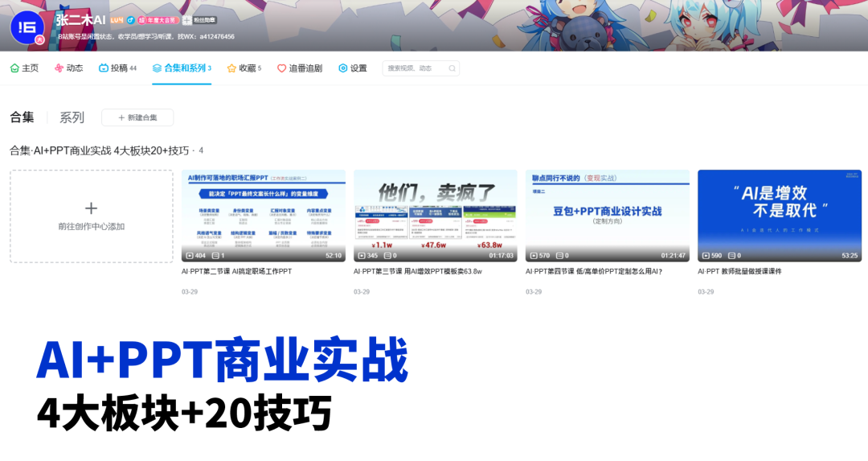Viewport: 868px width, 461px height.
Task: Click the search field 搜索视频、动态
Action: pyautogui.click(x=420, y=68)
